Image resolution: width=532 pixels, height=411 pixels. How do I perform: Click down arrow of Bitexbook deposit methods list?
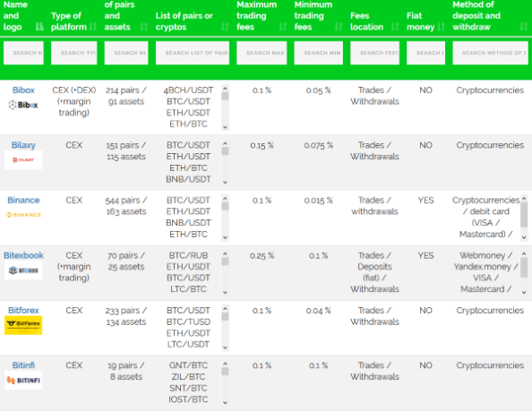[524, 292]
